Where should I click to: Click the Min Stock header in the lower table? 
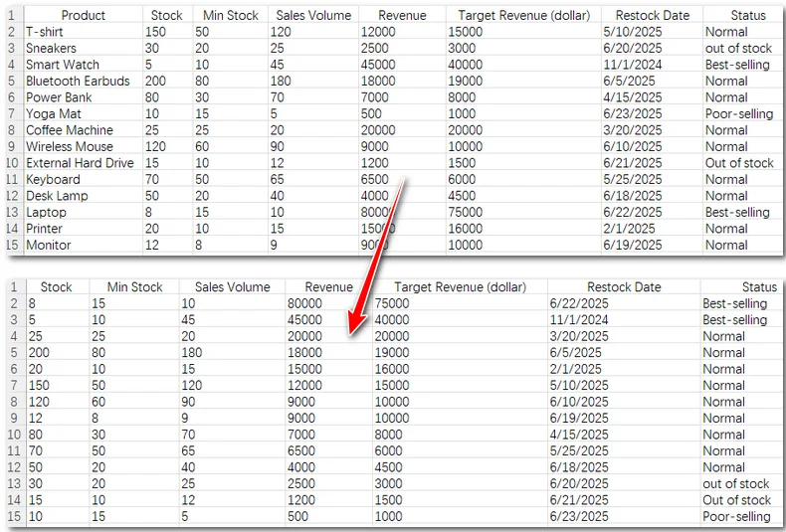pyautogui.click(x=134, y=287)
